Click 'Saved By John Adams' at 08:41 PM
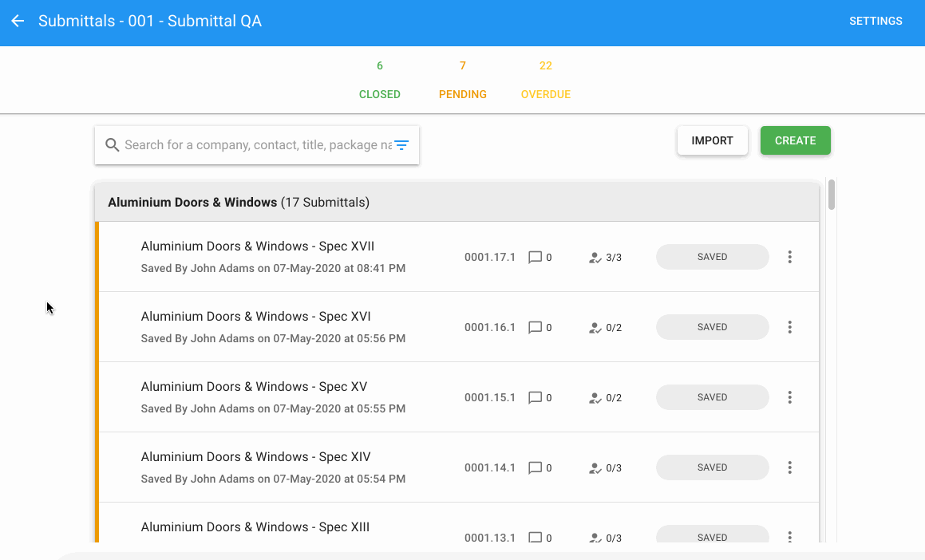Viewport: 925px width, 560px height. (273, 268)
